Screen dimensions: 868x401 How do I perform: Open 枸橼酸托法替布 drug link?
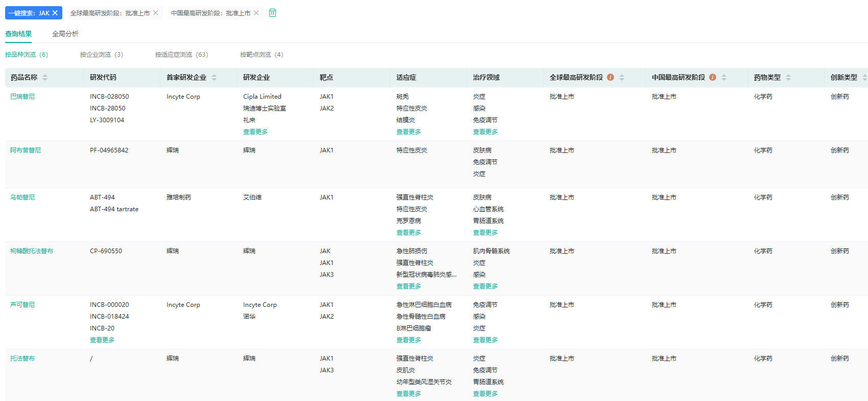click(x=32, y=251)
